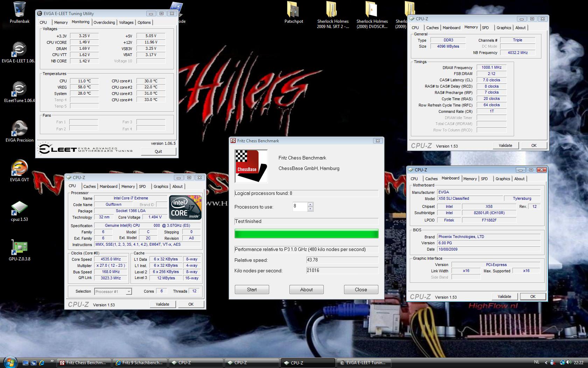The width and height of the screenshot is (588, 368).
Task: Open cpuz 1.53 desktop shortcut
Action: [x=19, y=211]
